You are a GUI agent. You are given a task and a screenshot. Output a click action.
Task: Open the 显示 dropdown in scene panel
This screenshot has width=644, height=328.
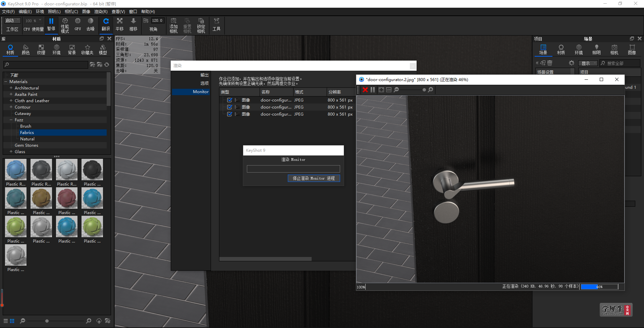click(588, 63)
